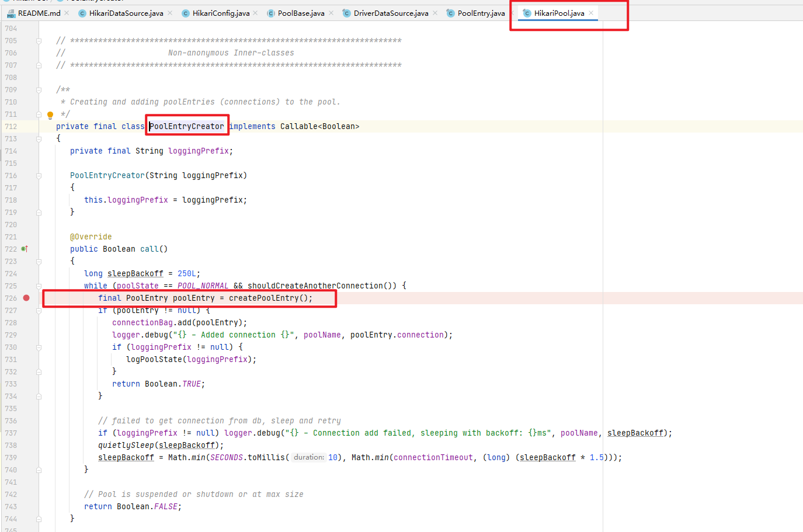Collapse the constructor at line 716

(39, 176)
